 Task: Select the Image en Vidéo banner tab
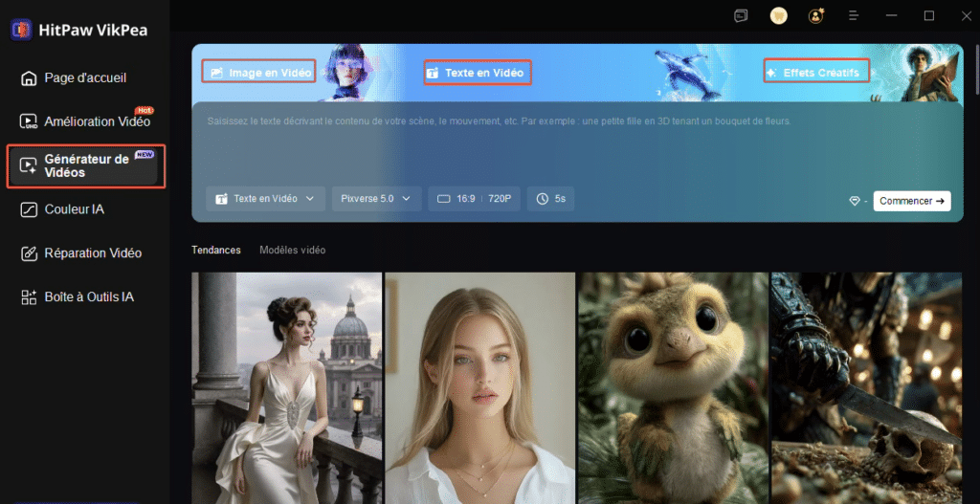[x=259, y=72]
